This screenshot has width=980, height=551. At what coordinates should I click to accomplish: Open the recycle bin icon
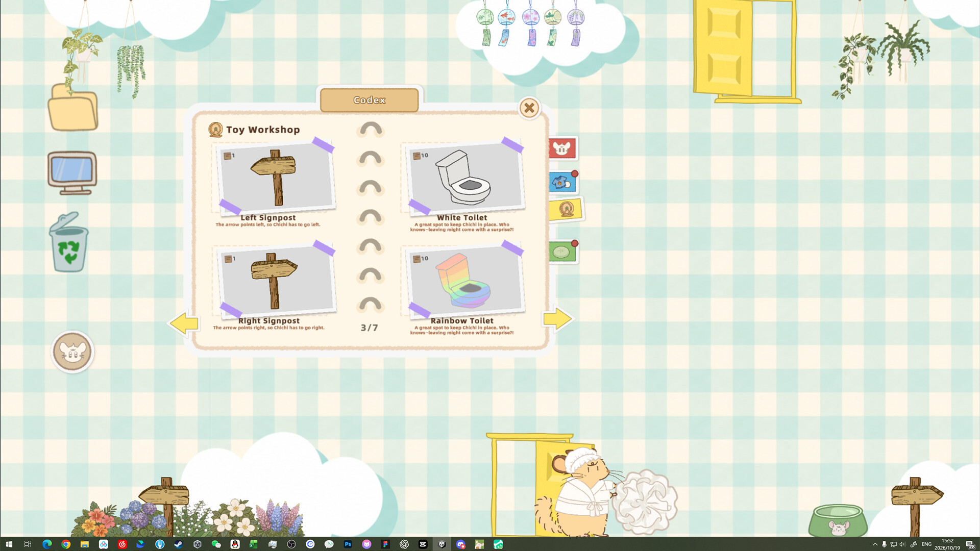coord(69,242)
